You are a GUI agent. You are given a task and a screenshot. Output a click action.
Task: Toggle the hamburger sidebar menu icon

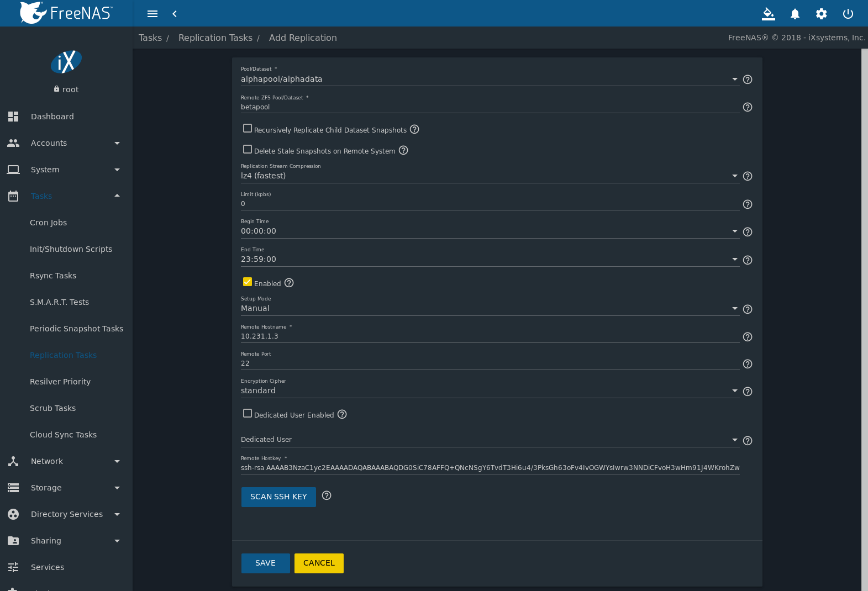click(152, 14)
